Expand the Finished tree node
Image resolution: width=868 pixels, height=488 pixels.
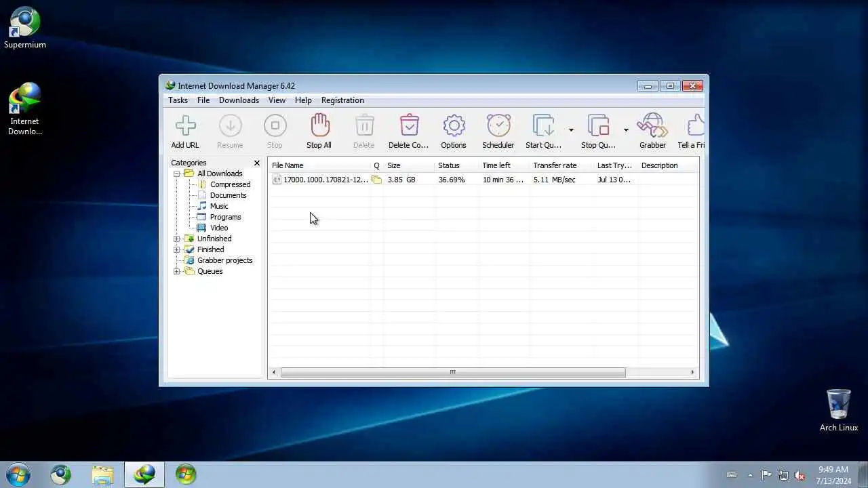point(177,249)
